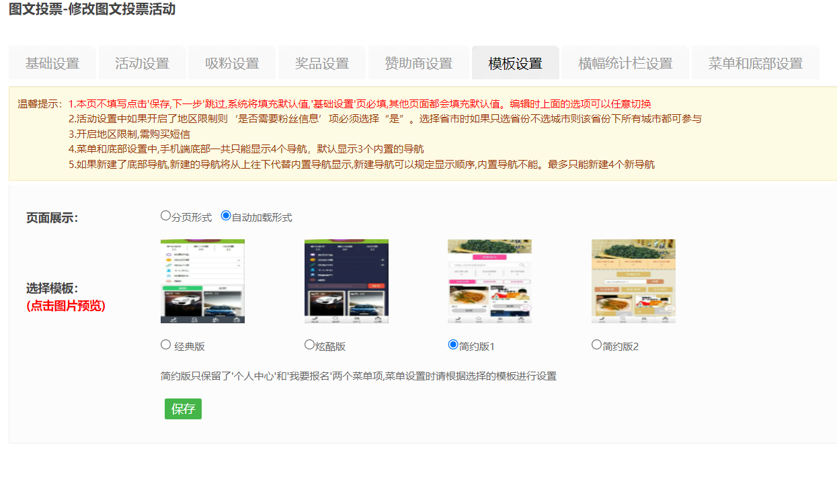Click the 温馨提示 heading text
The image size is (837, 504).
pyautogui.click(x=40, y=104)
